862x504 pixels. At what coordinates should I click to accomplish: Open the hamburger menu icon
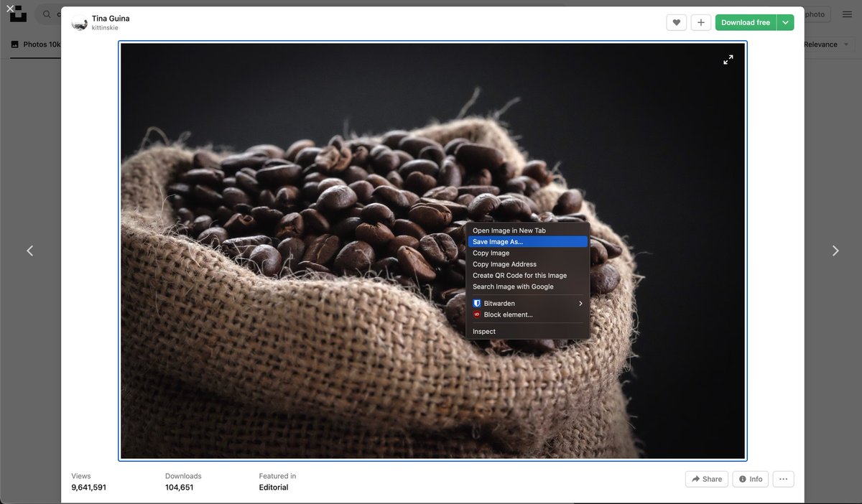847,14
